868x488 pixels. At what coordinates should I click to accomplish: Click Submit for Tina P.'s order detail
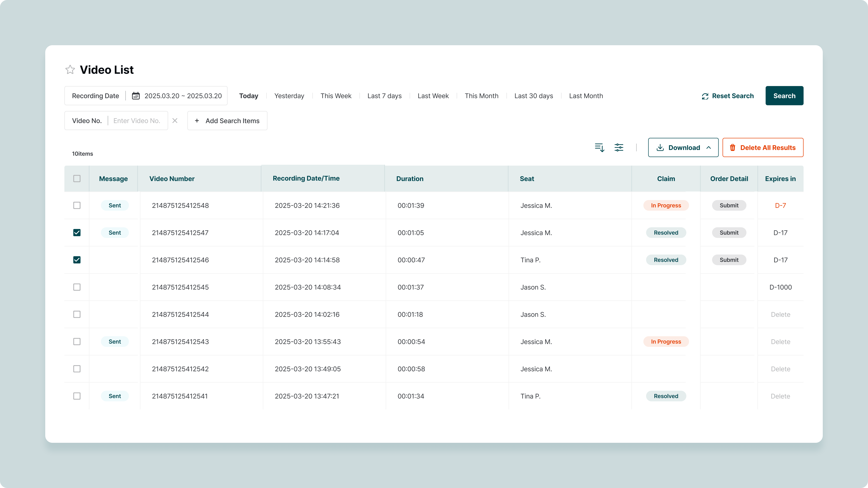729,260
